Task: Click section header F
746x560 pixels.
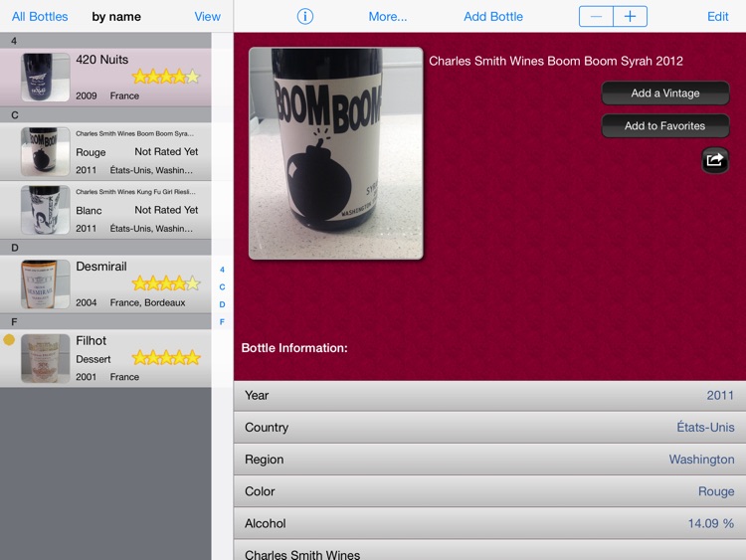Action: tap(105, 321)
